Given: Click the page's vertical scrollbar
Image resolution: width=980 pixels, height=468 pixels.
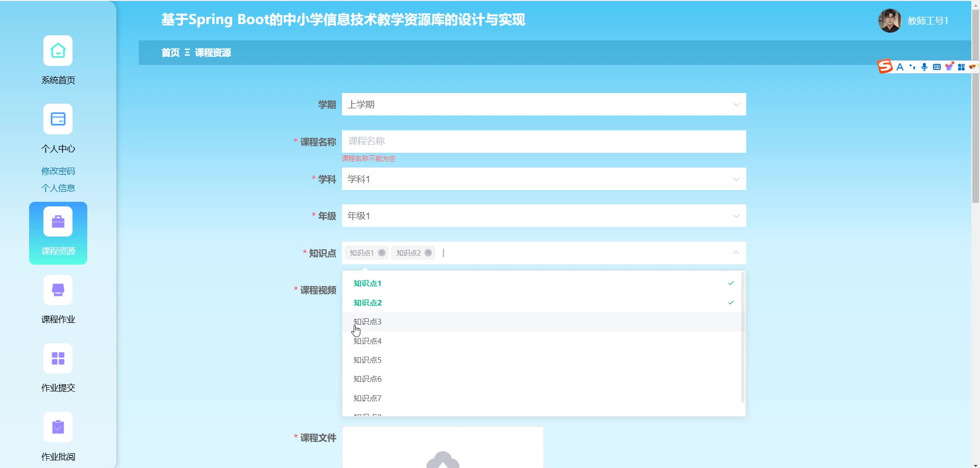Looking at the screenshot, I should (975, 106).
